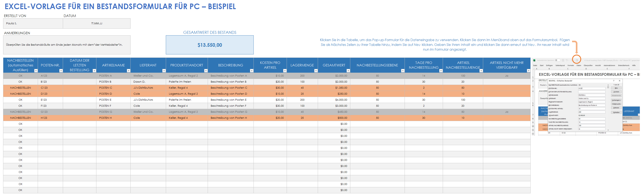Screen dimensions: 644x196
Task: Select cell A123 in POSTEN-NR. column
Action: (50, 76)
